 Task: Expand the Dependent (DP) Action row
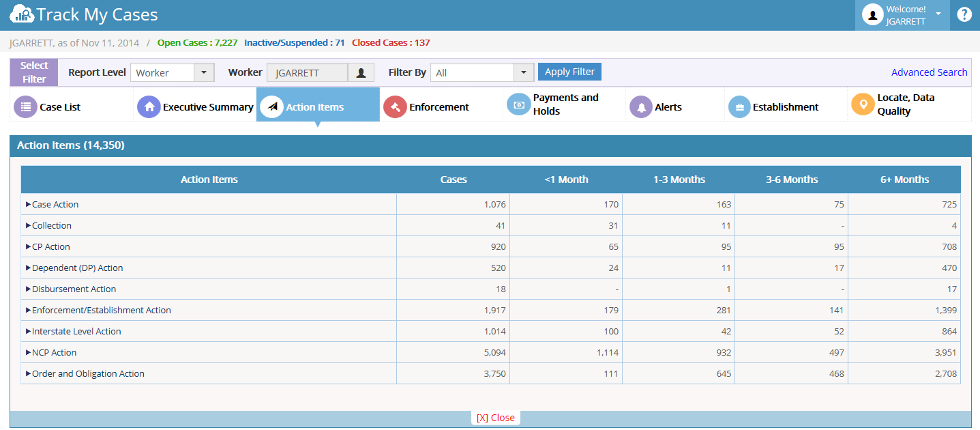point(29,268)
